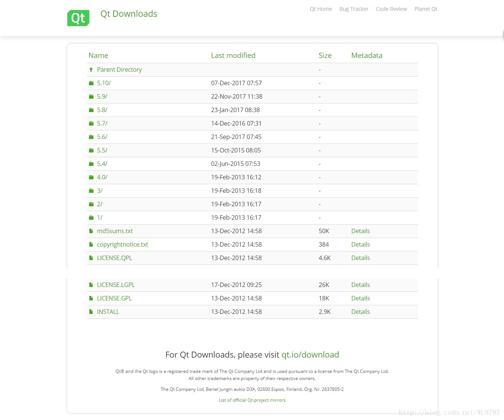Click the folder icon beside 3/
Screen dimensions: 504x420
[91, 191]
